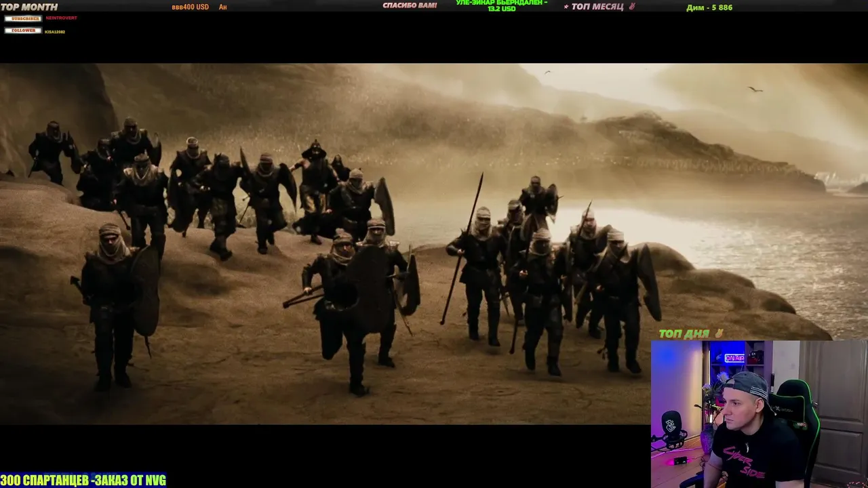Screen dimensions: 868x488
Task: Click the ТОП ДНЯ label
Action: 684,333
